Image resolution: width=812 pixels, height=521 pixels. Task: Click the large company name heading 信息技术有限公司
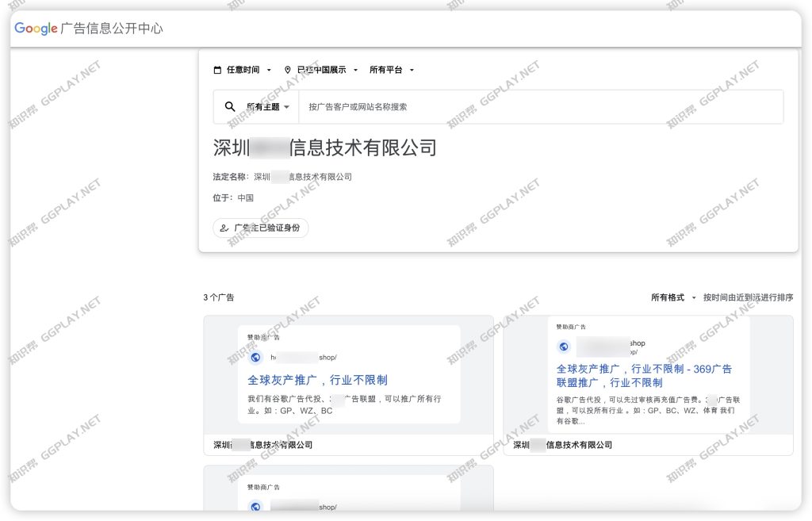coord(324,147)
